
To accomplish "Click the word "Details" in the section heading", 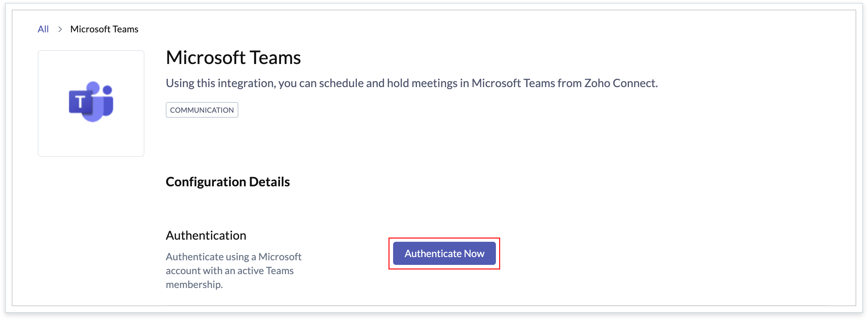I will point(269,182).
